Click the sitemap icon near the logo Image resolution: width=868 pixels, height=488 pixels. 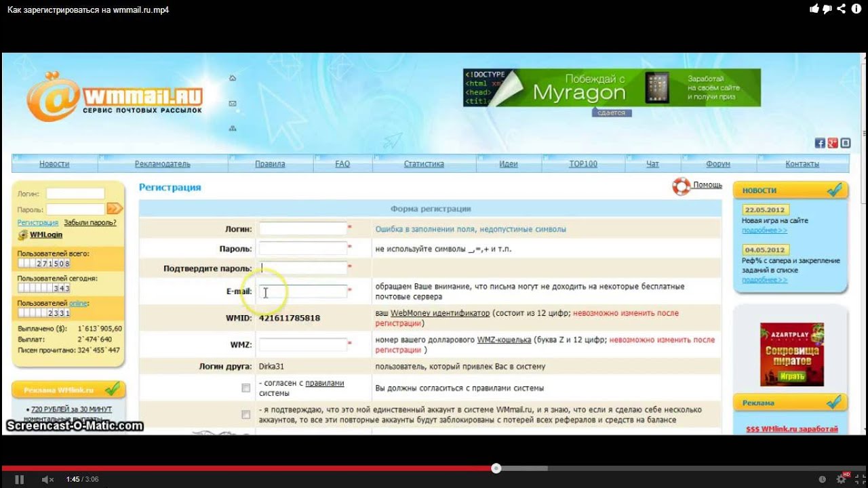tap(233, 127)
